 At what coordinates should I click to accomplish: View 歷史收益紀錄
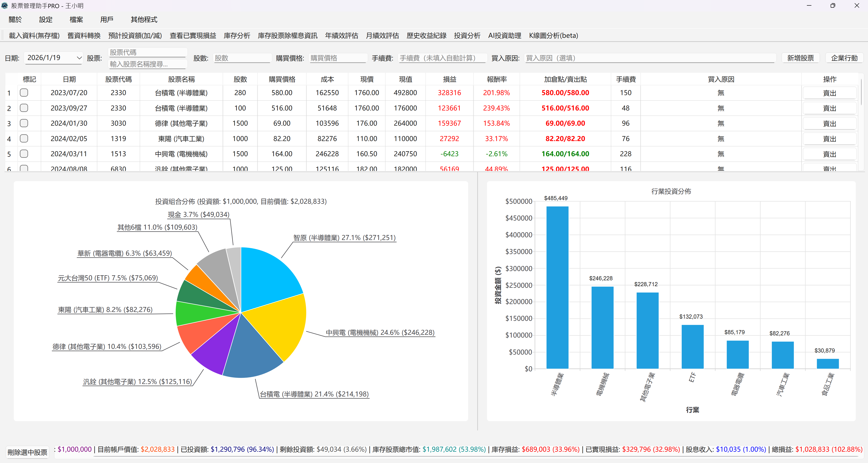[426, 35]
